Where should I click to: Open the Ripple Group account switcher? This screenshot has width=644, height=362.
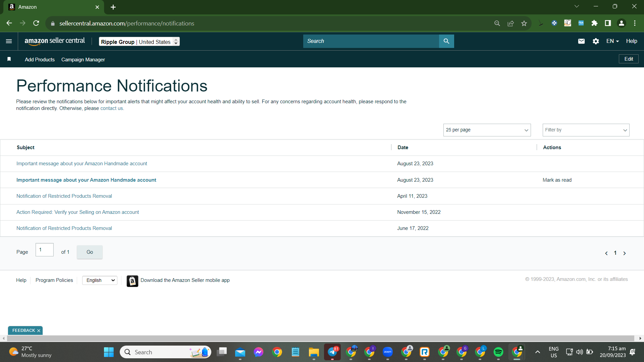click(x=139, y=42)
